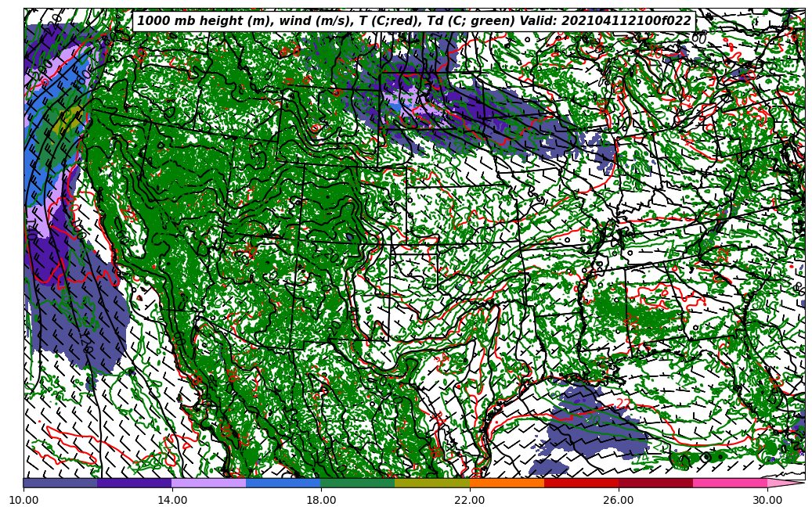
Task: Select the 22.00 colorbar tick label
Action: click(470, 499)
